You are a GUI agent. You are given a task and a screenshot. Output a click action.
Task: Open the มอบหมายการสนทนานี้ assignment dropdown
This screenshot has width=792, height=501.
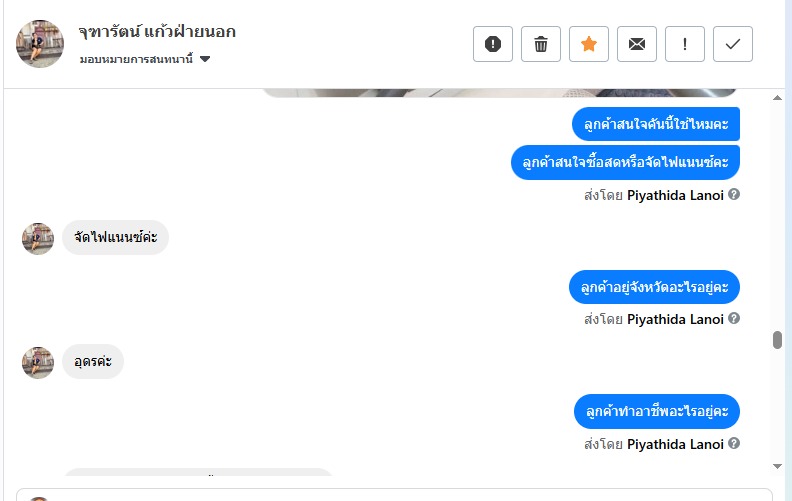pos(145,59)
